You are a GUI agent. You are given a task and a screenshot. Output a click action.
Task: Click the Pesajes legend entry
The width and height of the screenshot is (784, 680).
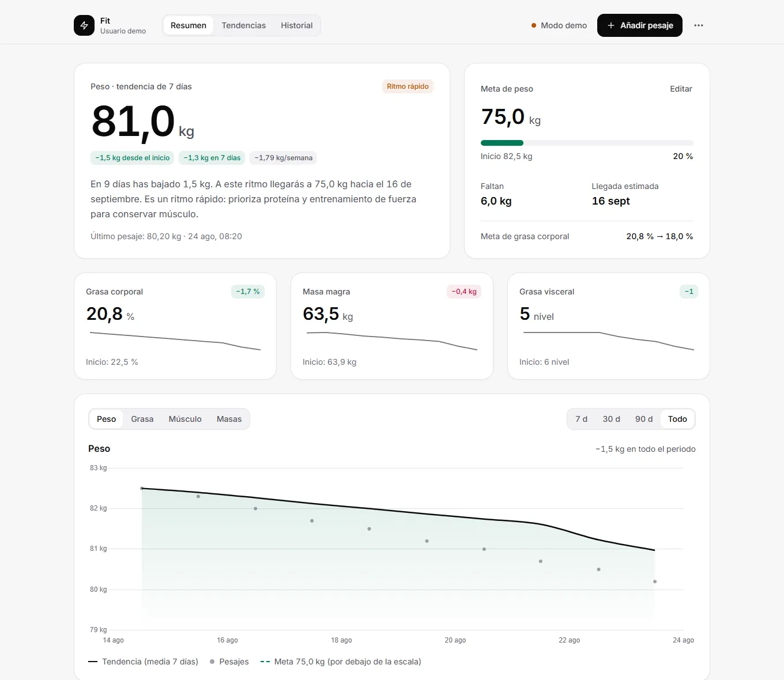click(229, 662)
